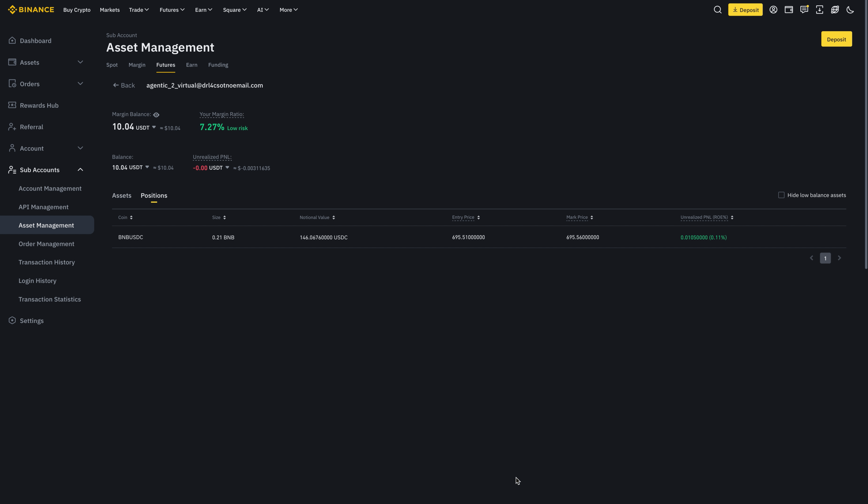Expand the Orders sidebar chevron
Screen dimensions: 868x504
(x=80, y=84)
